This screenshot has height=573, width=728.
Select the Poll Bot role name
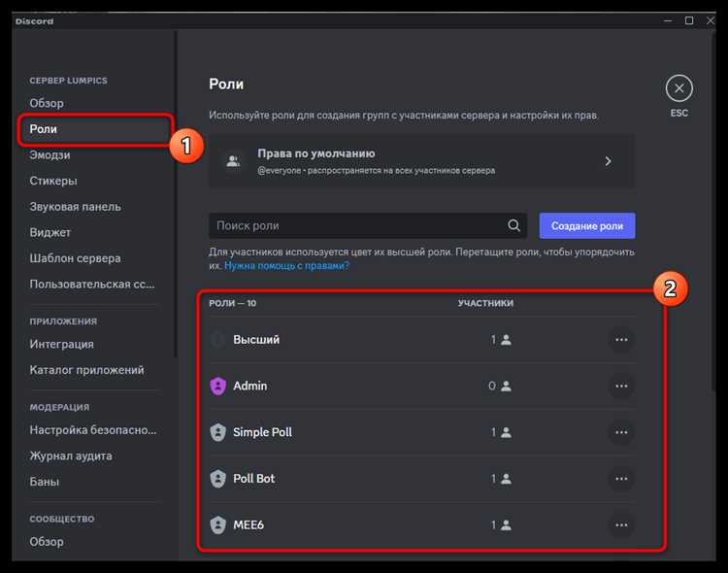pyautogui.click(x=253, y=479)
